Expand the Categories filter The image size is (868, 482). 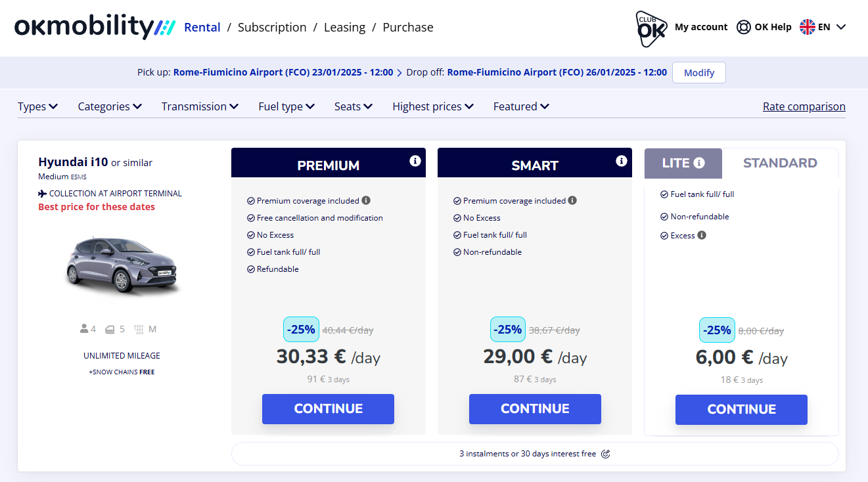(110, 106)
